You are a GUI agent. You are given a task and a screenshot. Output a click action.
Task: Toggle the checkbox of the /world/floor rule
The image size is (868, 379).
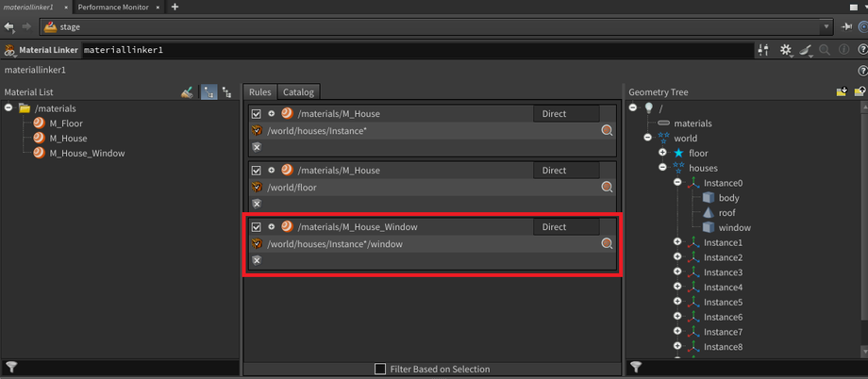tap(257, 171)
